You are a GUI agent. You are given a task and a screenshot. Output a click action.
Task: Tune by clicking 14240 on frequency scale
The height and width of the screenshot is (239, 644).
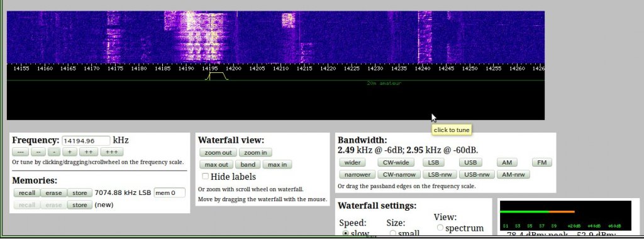click(x=423, y=69)
